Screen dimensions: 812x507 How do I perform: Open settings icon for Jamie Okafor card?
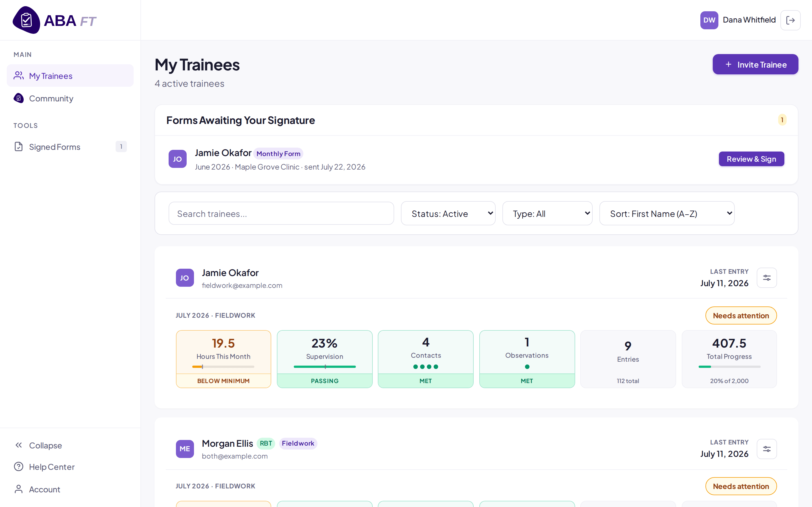click(x=767, y=278)
